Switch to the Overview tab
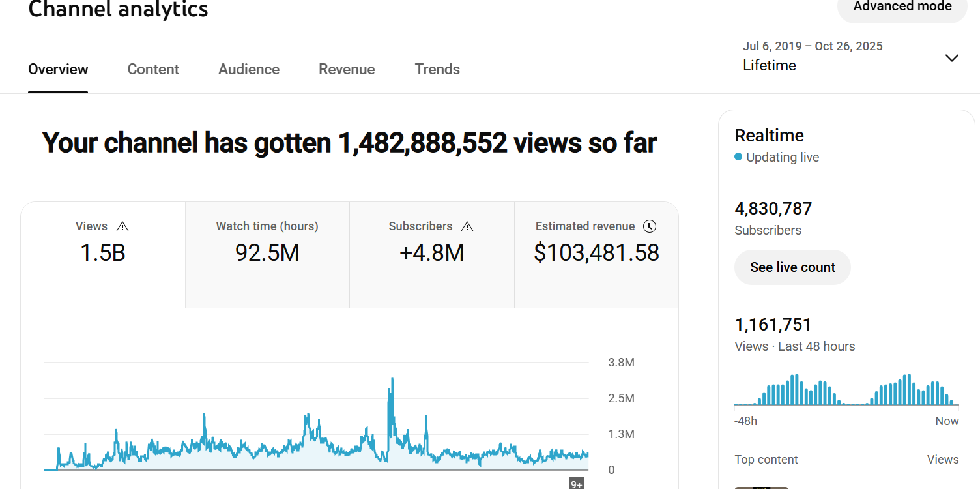 click(x=58, y=69)
